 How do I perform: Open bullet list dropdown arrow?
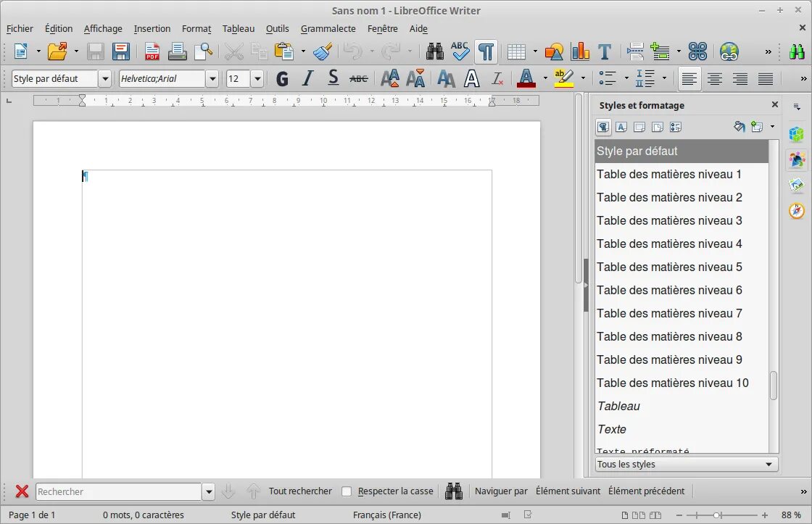point(626,79)
